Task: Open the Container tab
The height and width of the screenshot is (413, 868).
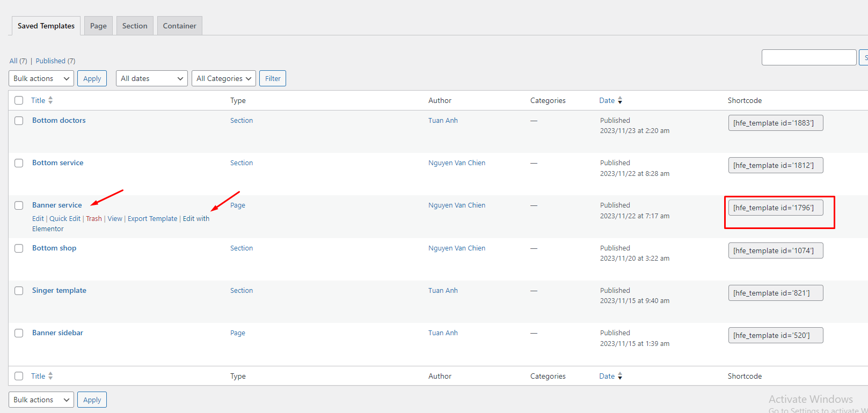Action: [x=179, y=26]
